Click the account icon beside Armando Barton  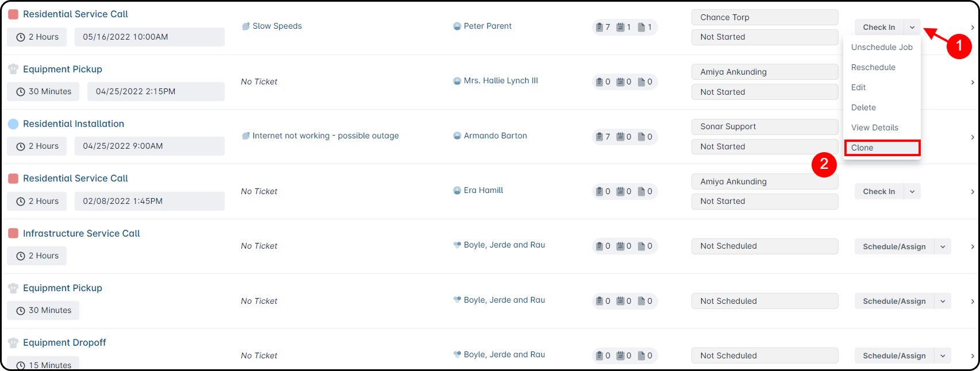coord(458,136)
